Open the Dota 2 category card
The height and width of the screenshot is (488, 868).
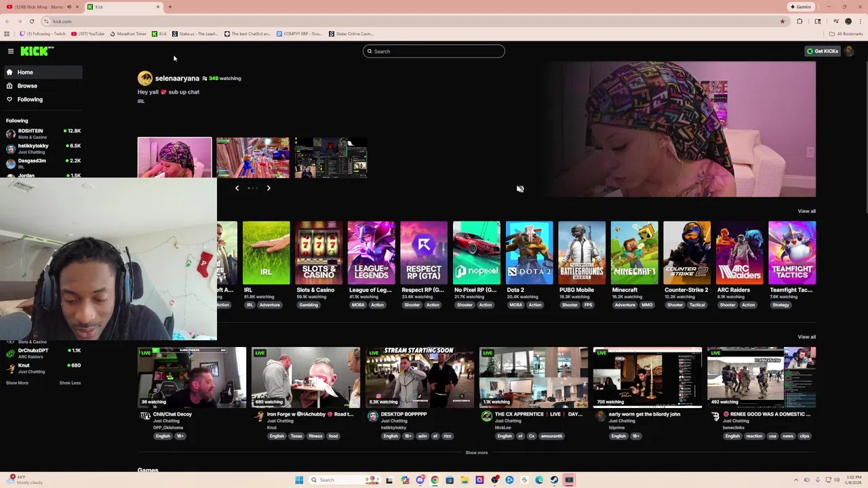click(529, 253)
